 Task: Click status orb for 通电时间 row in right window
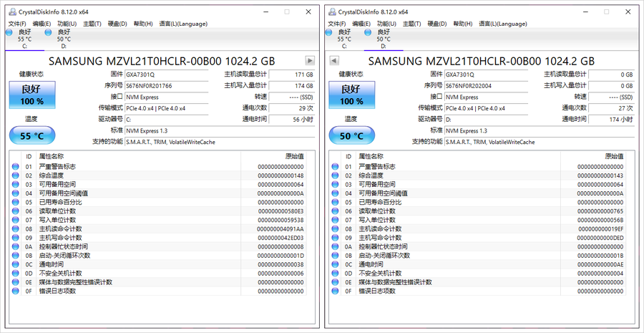click(x=336, y=264)
